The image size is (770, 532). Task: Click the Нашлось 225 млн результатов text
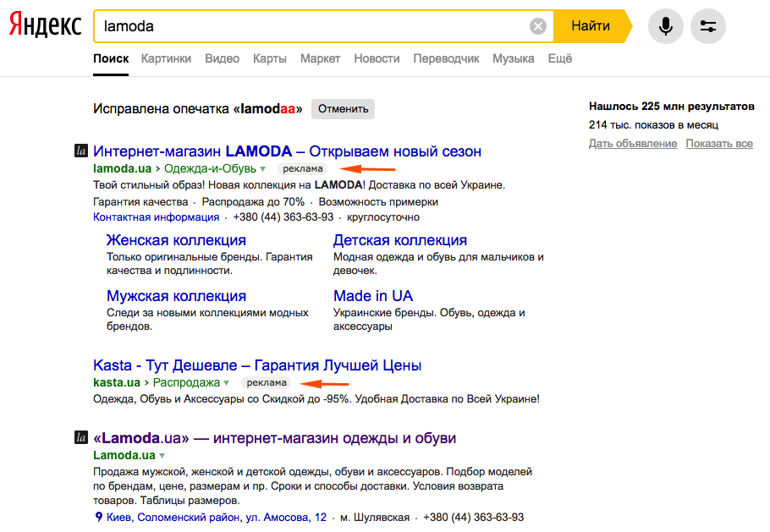coord(672,106)
